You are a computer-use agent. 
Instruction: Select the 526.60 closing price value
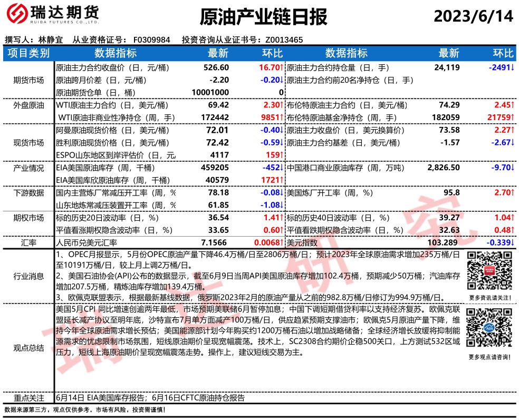pyautogui.click(x=216, y=68)
